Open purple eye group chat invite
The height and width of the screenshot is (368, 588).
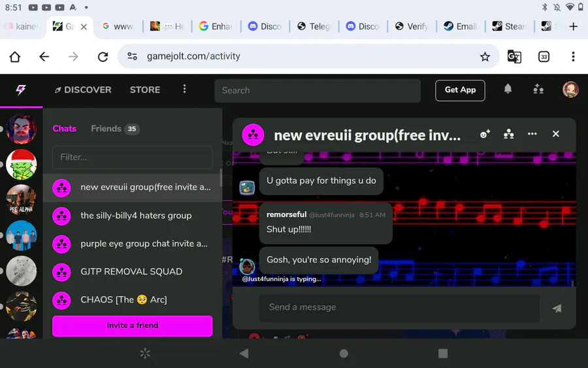coord(131,244)
